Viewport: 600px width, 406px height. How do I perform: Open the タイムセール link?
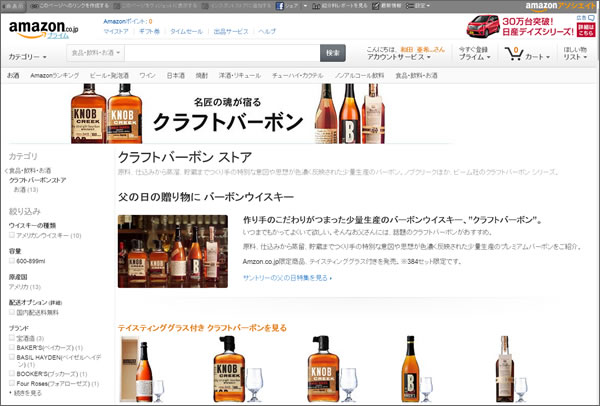pyautogui.click(x=186, y=31)
